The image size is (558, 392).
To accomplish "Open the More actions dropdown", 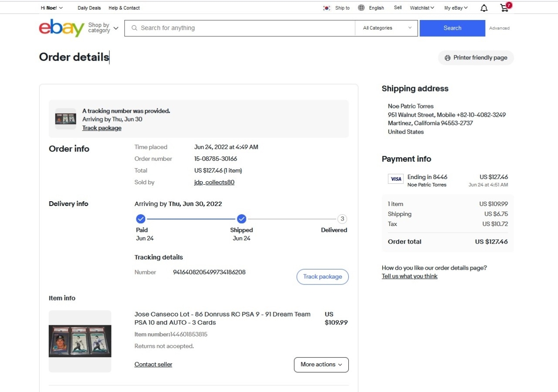I will 321,365.
